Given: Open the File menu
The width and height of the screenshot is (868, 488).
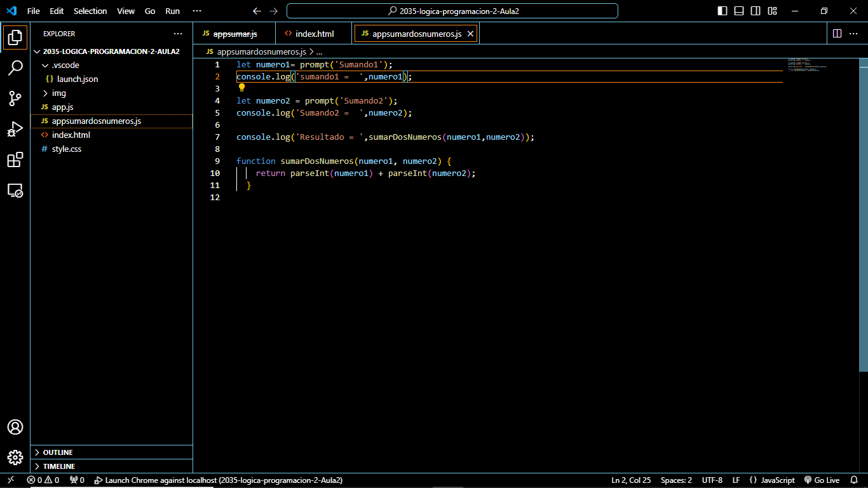Looking at the screenshot, I should tap(34, 11).
